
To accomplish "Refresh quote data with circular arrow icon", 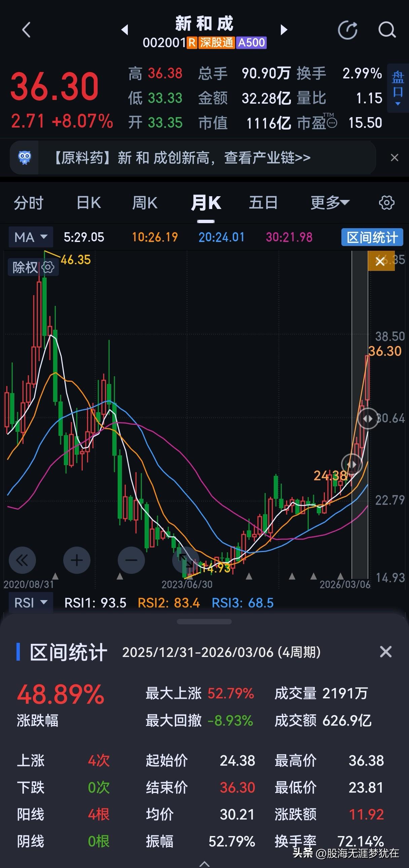I will click(347, 30).
